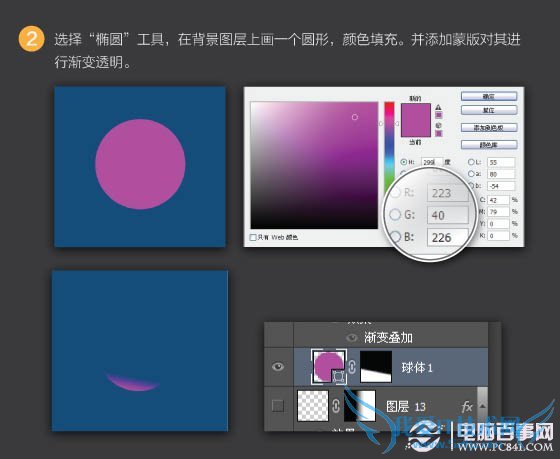Image resolution: width=560 pixels, height=459 pixels.
Task: Open the fx effects icon on 图层 13
Action: [467, 406]
